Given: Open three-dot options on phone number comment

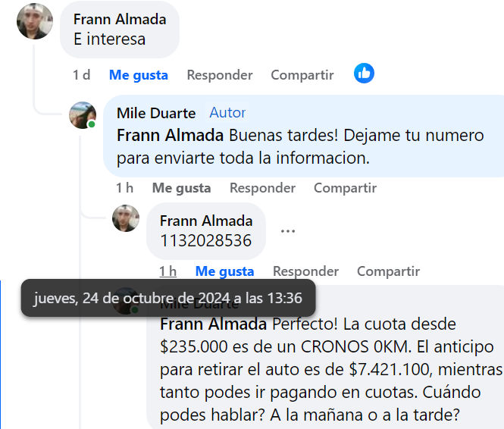Looking at the screenshot, I should 287,231.
